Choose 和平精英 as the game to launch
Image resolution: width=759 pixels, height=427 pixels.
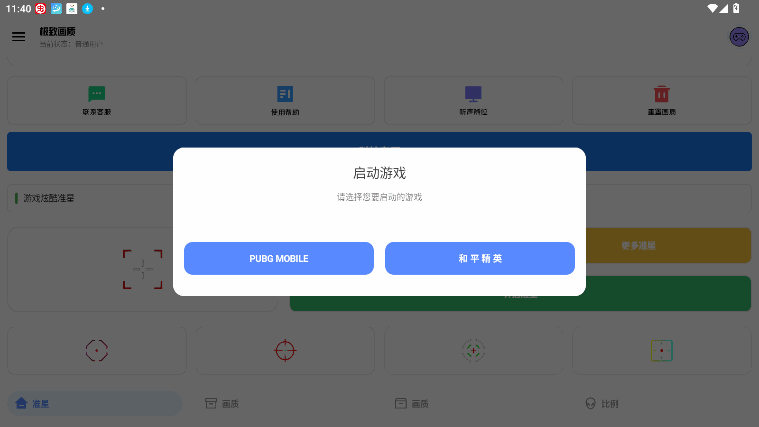[480, 259]
